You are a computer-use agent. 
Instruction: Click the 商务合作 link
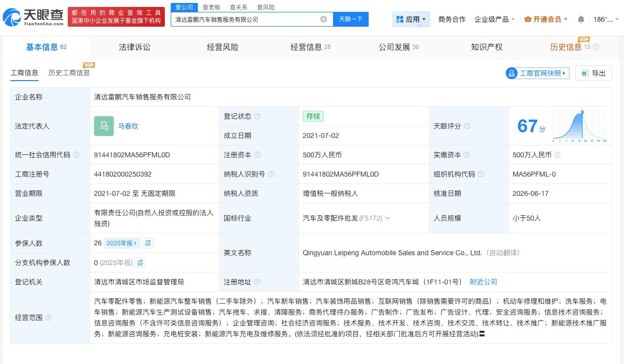[x=452, y=19]
